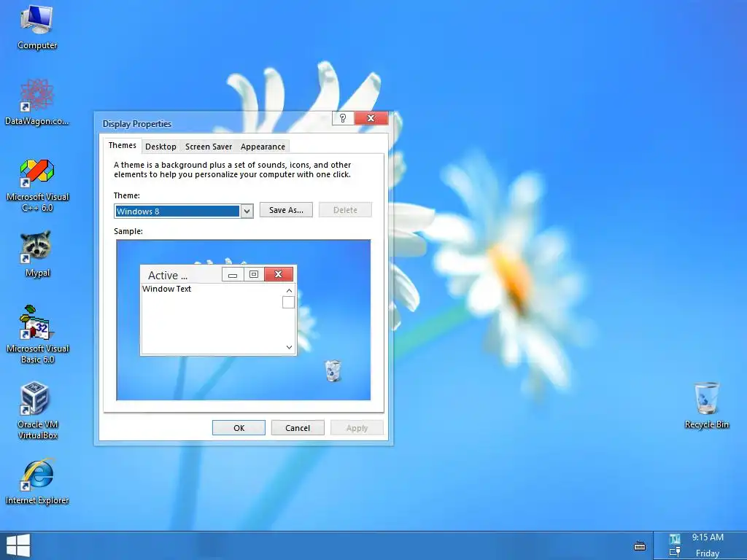The image size is (747, 560).
Task: Click the sample window red close button
Action: [x=279, y=274]
